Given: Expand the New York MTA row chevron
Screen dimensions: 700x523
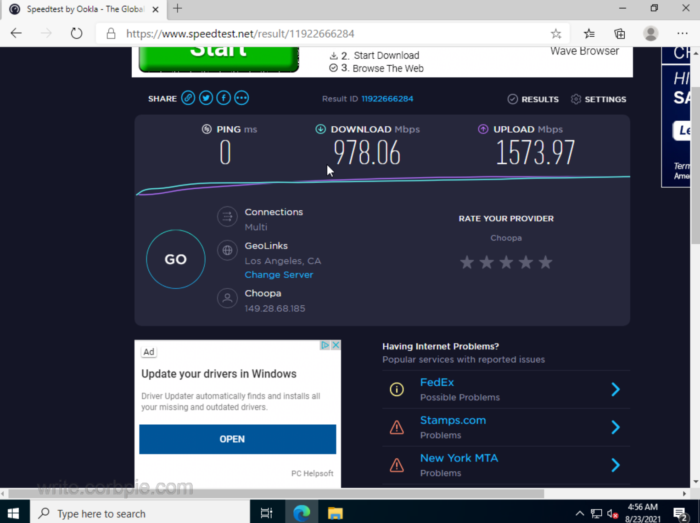Looking at the screenshot, I should pyautogui.click(x=616, y=465).
